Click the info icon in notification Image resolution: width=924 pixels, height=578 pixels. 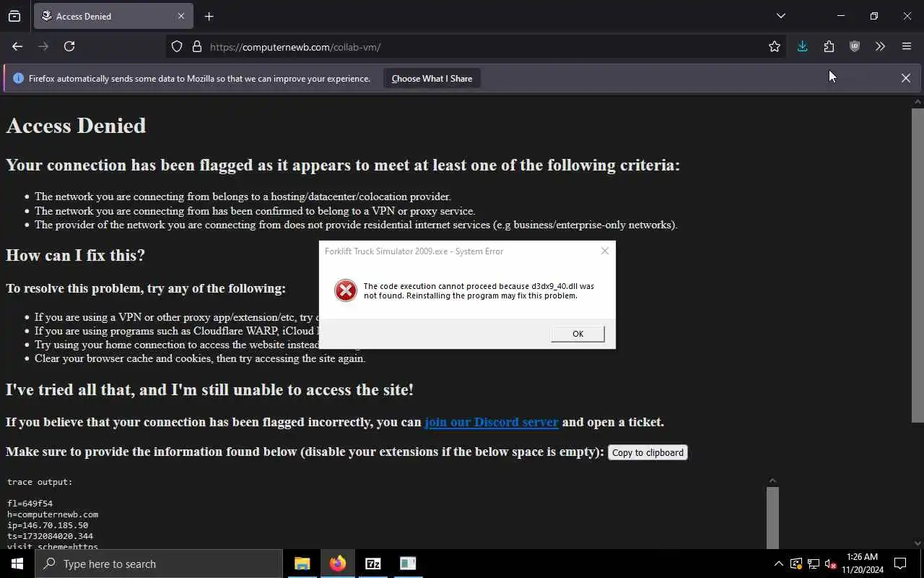(x=18, y=79)
